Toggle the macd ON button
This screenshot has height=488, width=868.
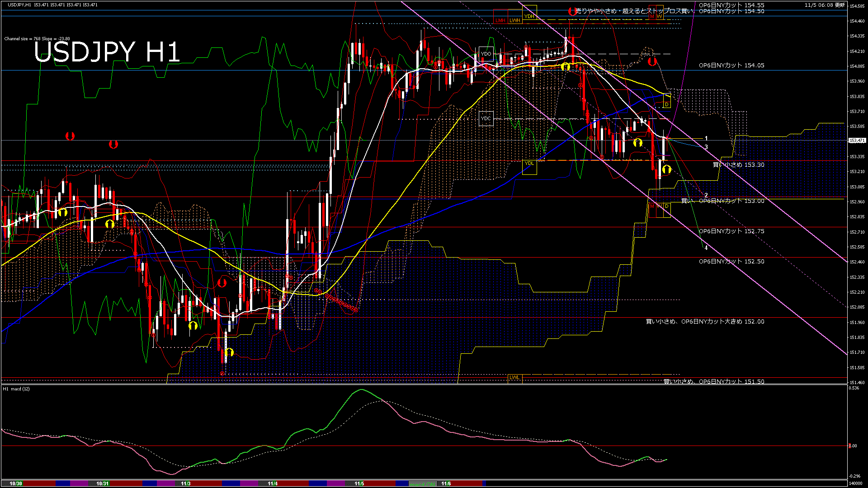[x=423, y=483]
